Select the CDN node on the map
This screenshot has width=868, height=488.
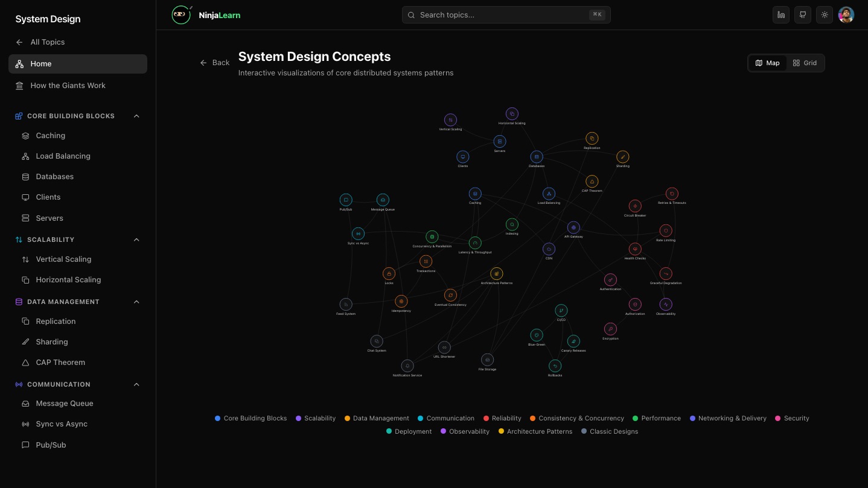click(x=549, y=249)
